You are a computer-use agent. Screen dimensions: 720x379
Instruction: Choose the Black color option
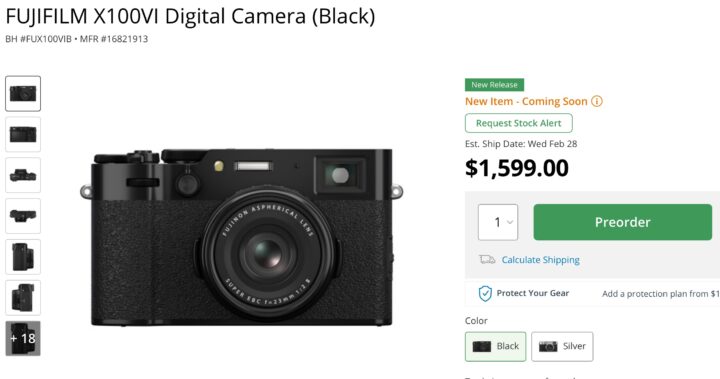[x=495, y=346]
